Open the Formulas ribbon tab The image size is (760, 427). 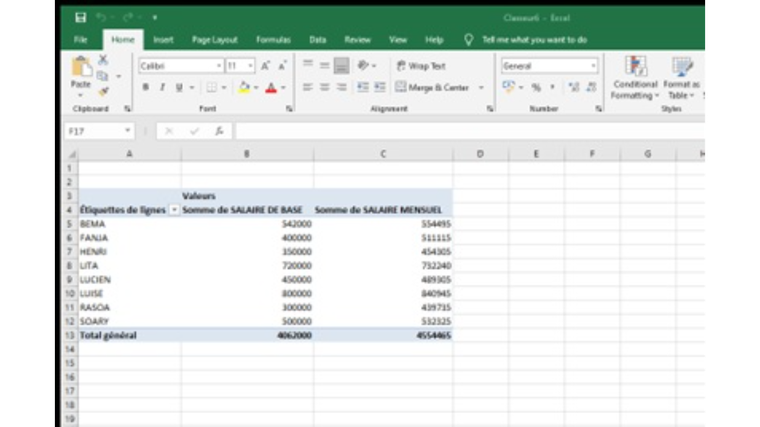click(x=273, y=40)
